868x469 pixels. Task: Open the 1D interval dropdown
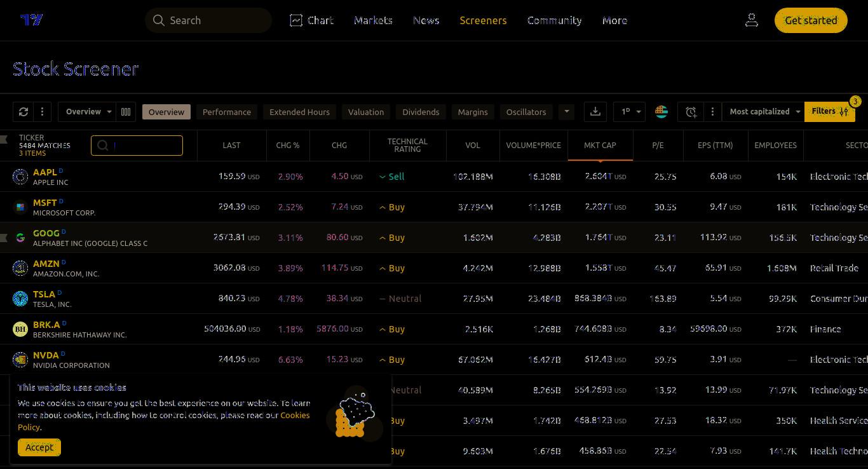tap(630, 112)
